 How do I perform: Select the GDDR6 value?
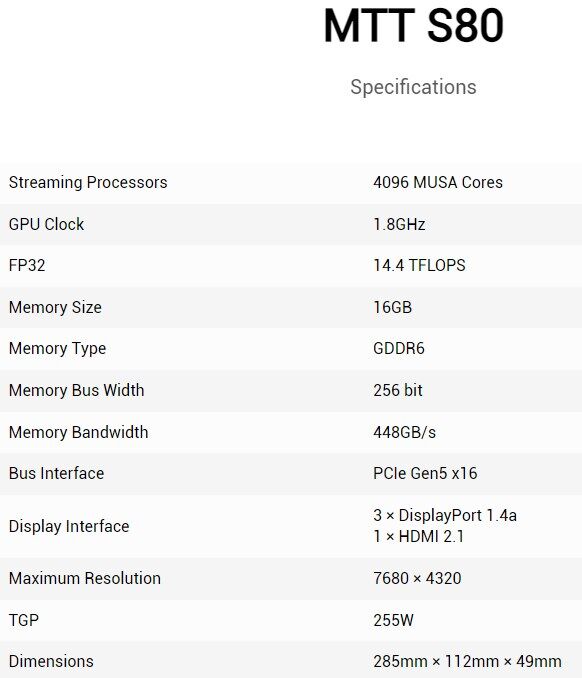point(399,349)
